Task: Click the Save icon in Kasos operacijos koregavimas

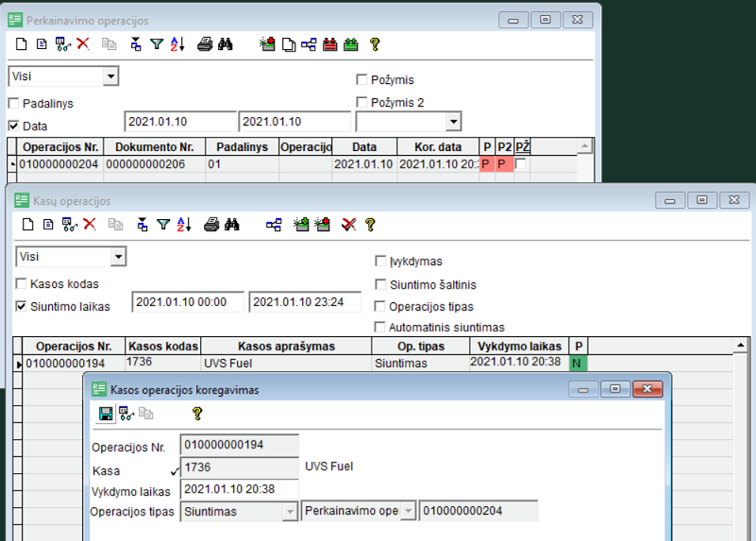Action: 106,414
